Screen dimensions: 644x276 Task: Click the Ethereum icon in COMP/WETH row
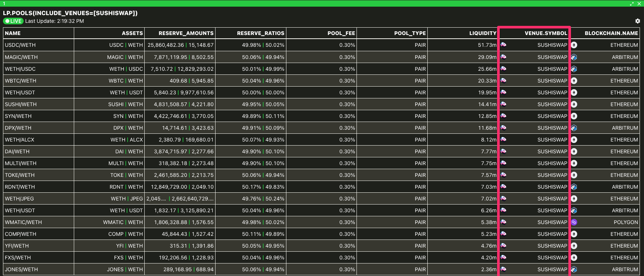pos(574,234)
